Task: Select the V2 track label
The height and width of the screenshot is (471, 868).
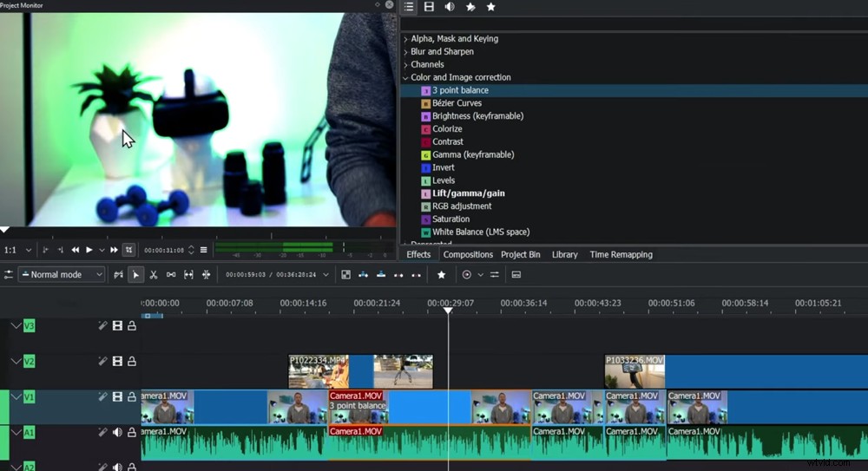Action: pyautogui.click(x=29, y=362)
